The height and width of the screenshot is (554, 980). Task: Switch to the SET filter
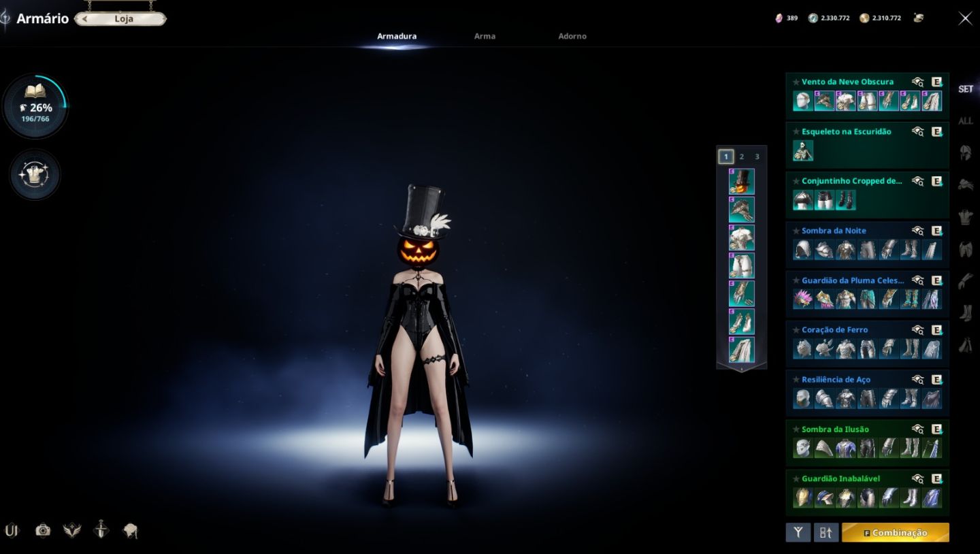pyautogui.click(x=966, y=89)
